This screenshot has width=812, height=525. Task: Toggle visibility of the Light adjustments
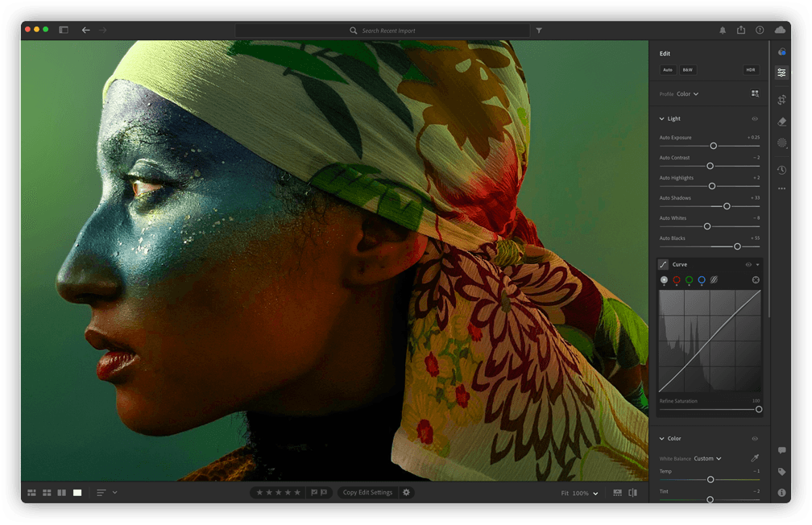[755, 118]
